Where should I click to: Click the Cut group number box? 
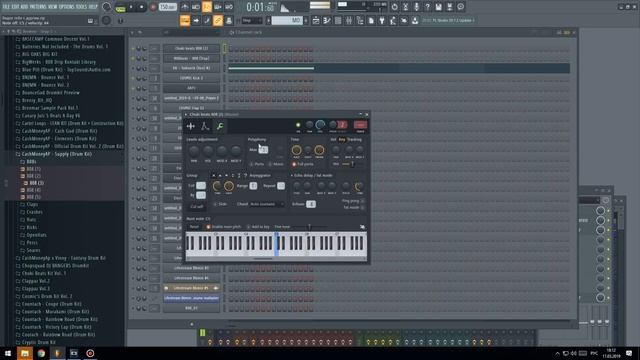coord(201,186)
